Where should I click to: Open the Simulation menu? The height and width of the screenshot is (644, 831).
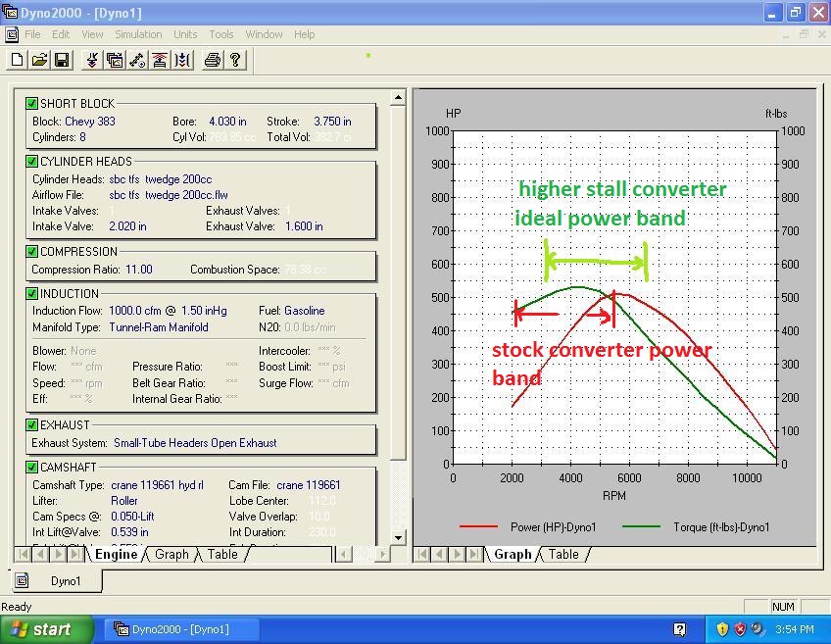pyautogui.click(x=138, y=34)
